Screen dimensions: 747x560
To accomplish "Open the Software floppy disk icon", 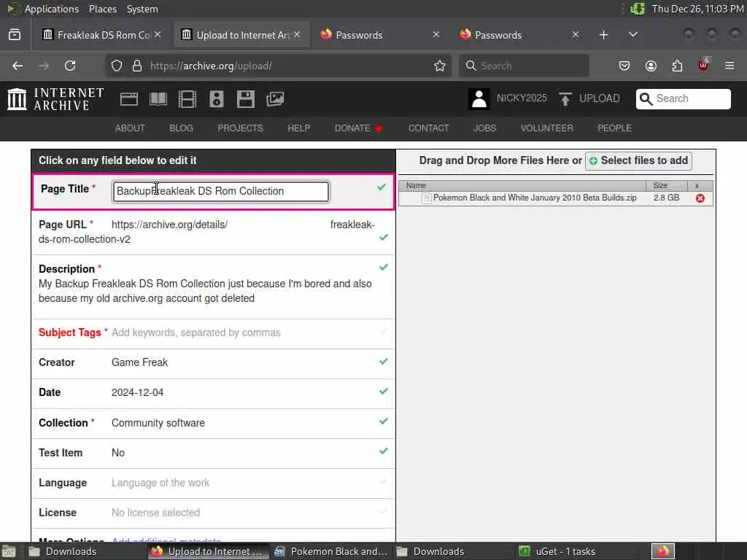I will [x=246, y=99].
